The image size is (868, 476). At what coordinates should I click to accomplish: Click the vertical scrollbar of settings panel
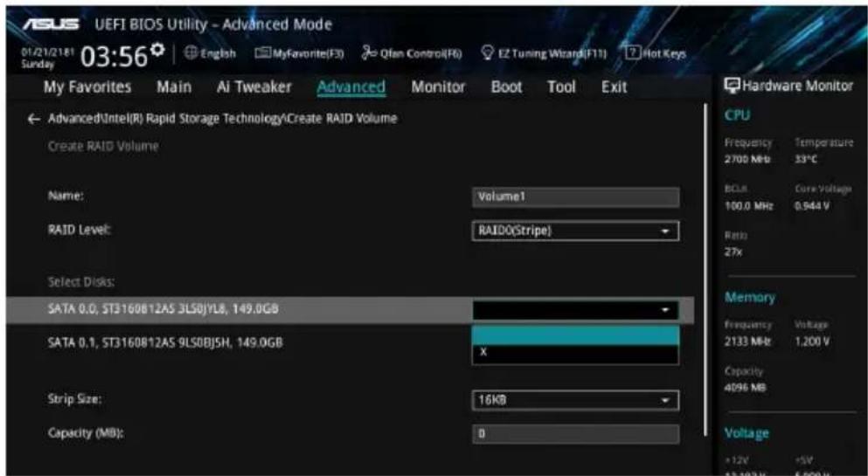pyautogui.click(x=705, y=270)
